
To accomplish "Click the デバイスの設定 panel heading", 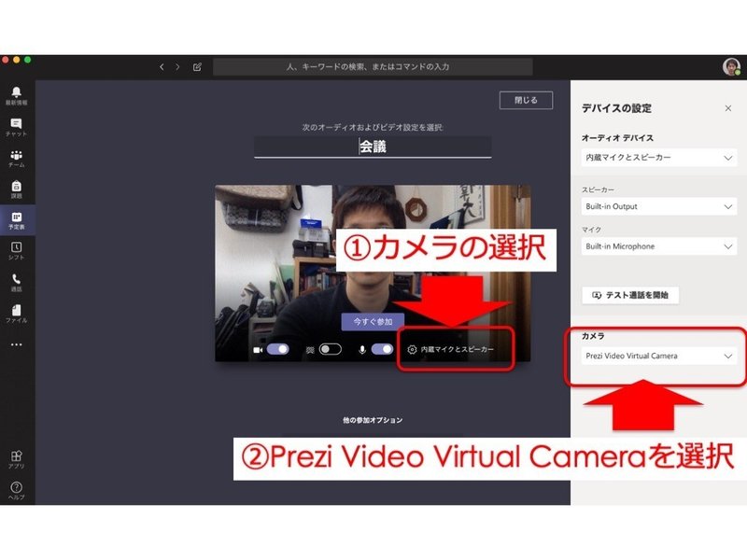I will pyautogui.click(x=616, y=108).
